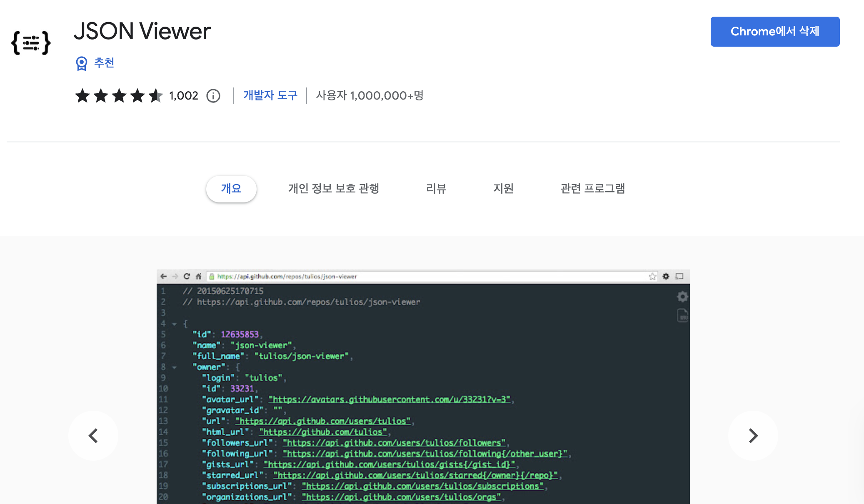The image size is (864, 504).
Task: Open the 개발자 도구 category link
Action: pyautogui.click(x=270, y=95)
